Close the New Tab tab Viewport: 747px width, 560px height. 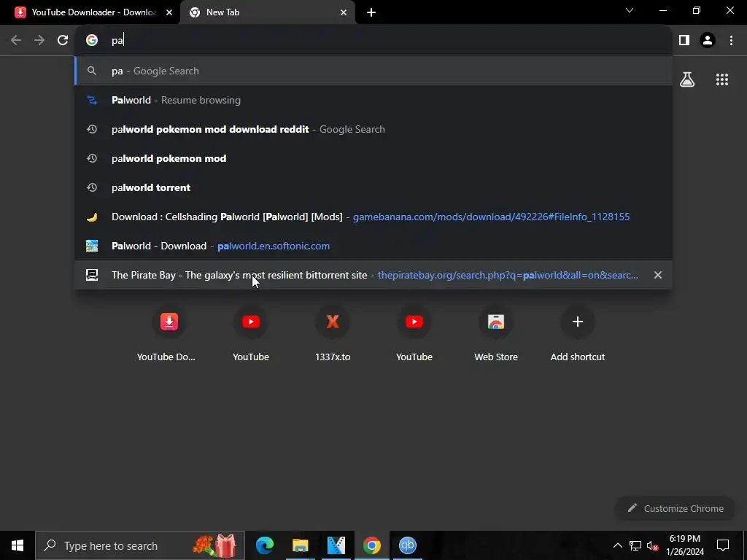(x=344, y=12)
